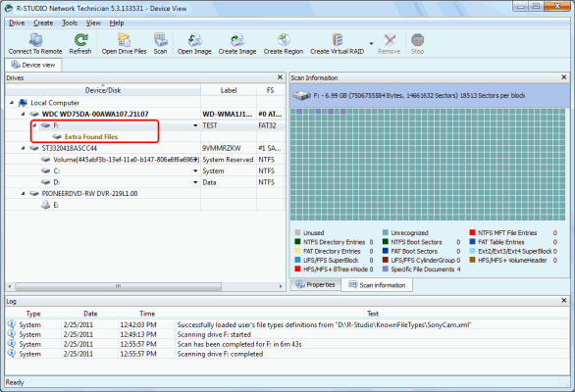Switch to the Scan information tab
Image resolution: width=575 pixels, height=392 pixels.
click(377, 285)
